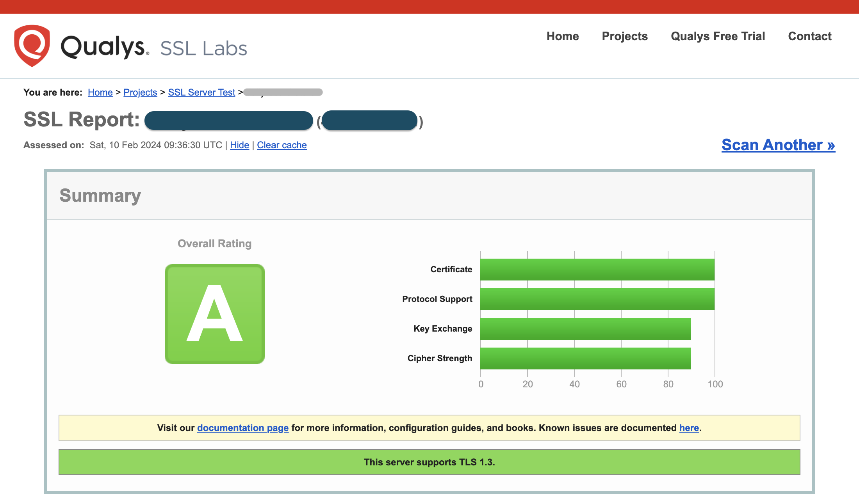Click the Summary section heading
Image resolution: width=859 pixels, height=504 pixels.
click(100, 196)
